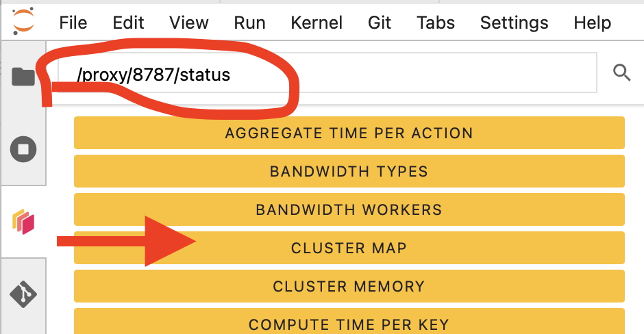Launch the Aggregate Time Per Action dashboard

(349, 133)
